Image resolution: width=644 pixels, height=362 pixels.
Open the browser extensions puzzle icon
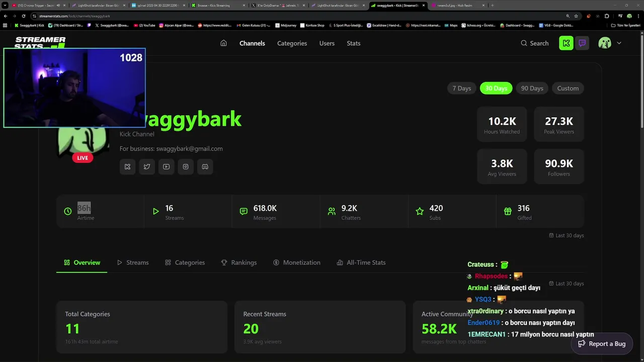coord(606,16)
